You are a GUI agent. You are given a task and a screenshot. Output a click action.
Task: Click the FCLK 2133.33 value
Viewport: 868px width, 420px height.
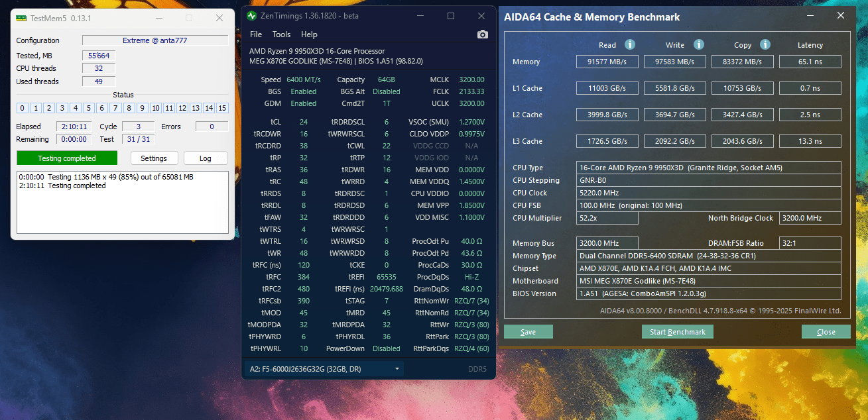471,91
